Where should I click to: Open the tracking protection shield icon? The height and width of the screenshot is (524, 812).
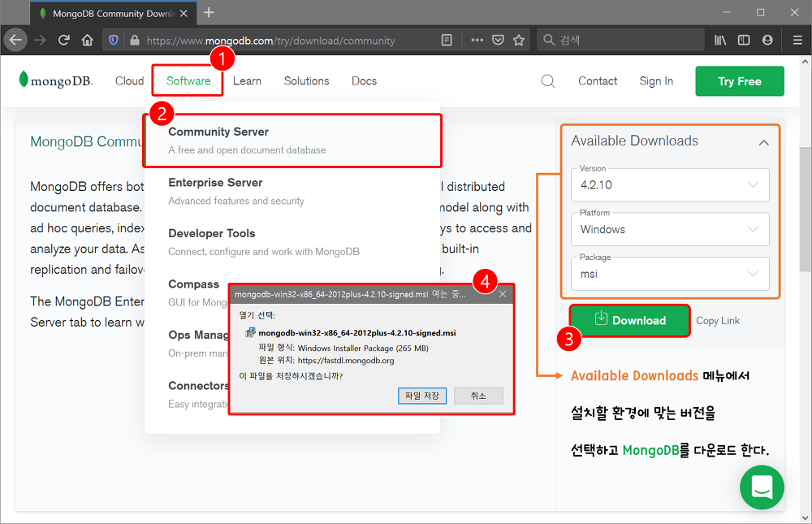coord(114,41)
